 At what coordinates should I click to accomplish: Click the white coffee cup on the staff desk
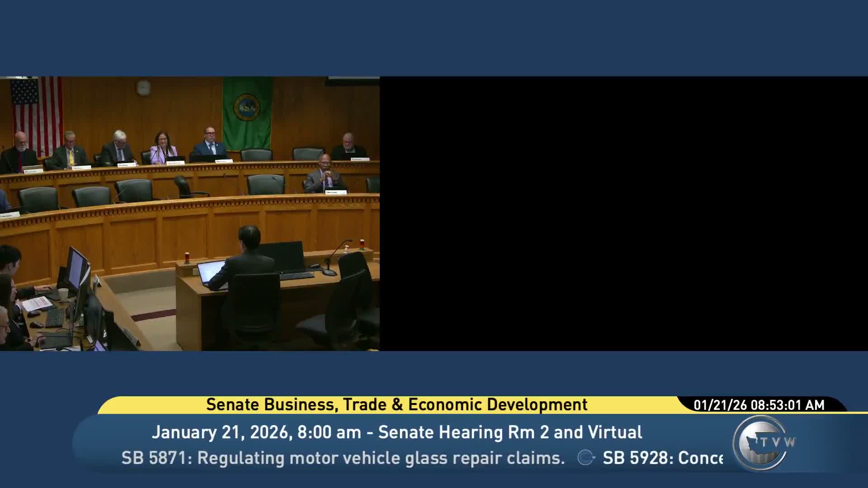(63, 294)
